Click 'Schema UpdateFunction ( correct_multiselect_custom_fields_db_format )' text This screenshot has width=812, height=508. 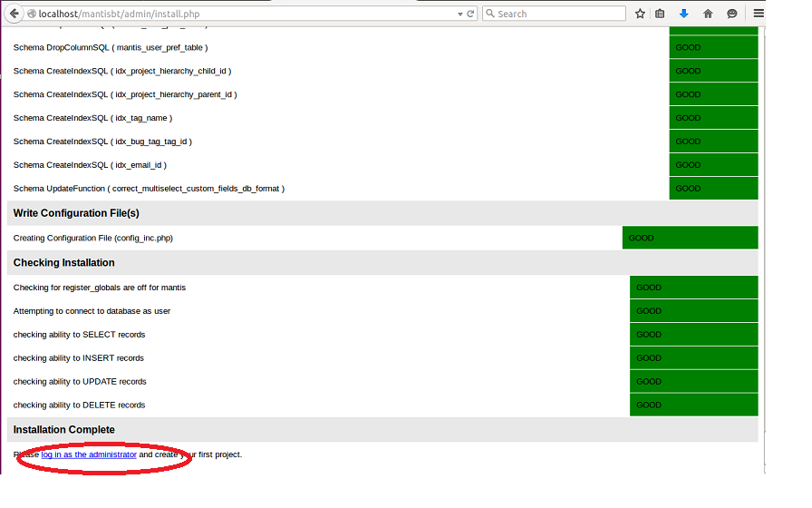point(150,189)
